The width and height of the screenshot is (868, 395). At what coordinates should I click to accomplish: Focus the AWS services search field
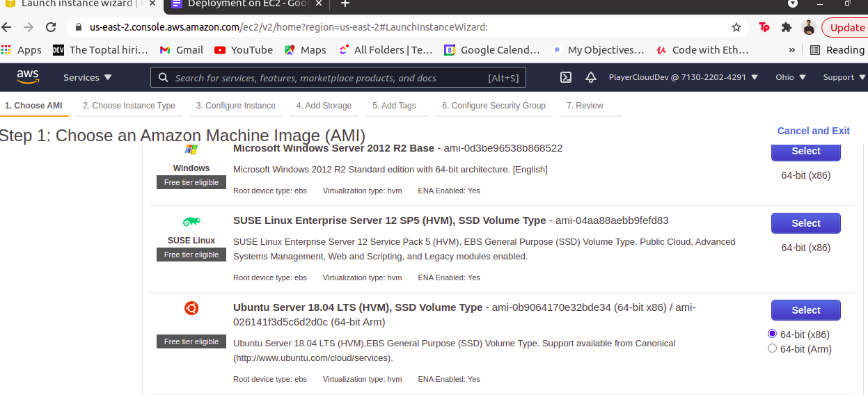338,77
